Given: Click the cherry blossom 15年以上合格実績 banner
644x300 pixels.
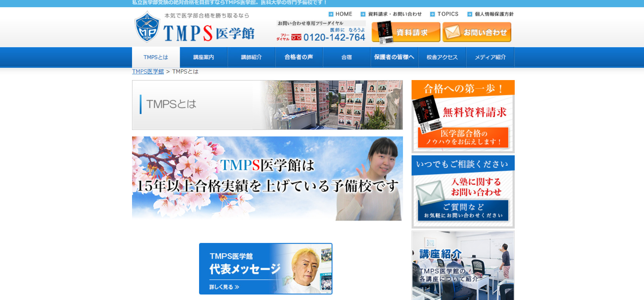Looking at the screenshot, I should click(x=268, y=179).
